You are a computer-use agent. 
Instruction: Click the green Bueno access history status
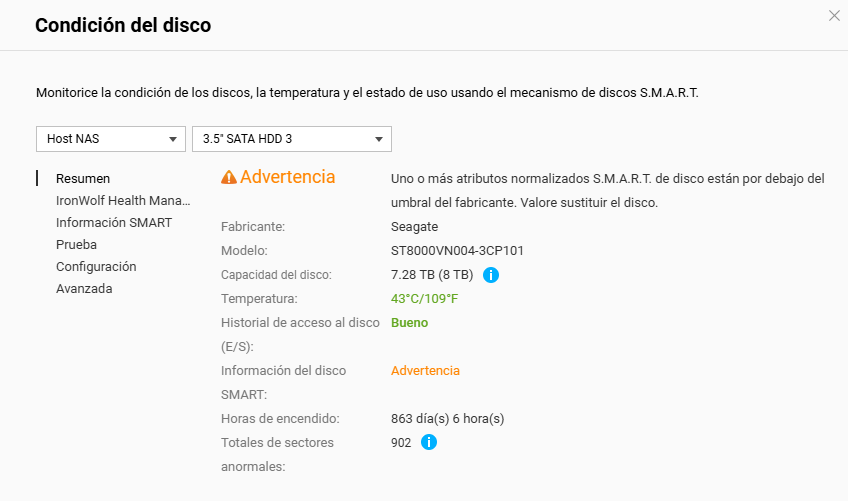point(409,322)
